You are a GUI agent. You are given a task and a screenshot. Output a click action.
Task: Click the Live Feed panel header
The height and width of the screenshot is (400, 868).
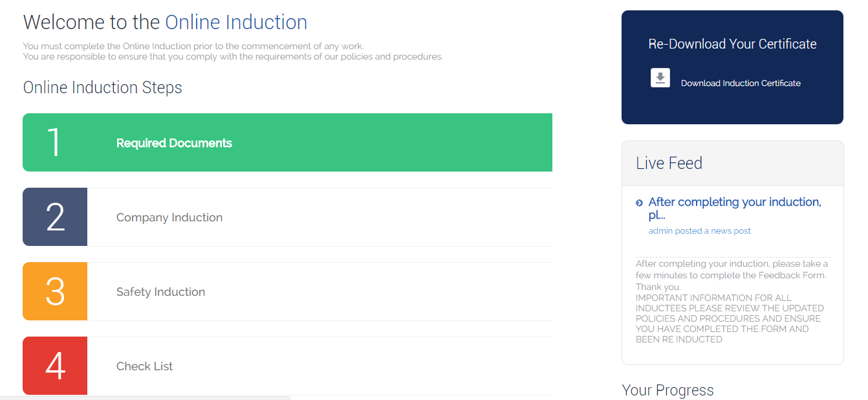732,163
